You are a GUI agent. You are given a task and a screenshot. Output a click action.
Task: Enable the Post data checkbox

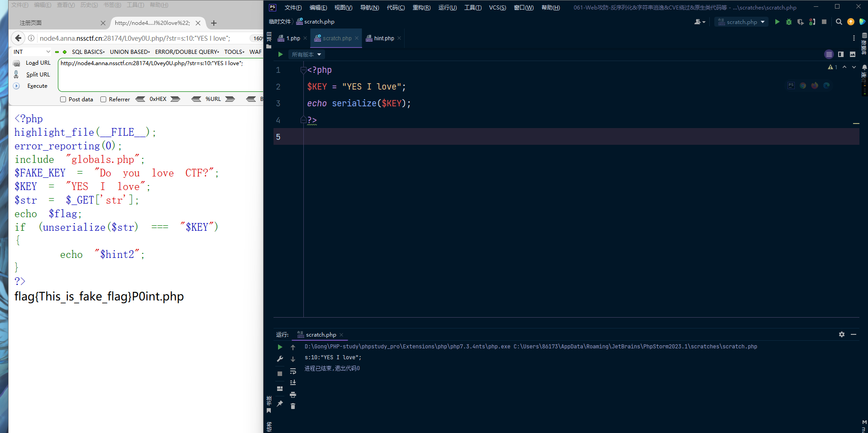[x=63, y=99]
